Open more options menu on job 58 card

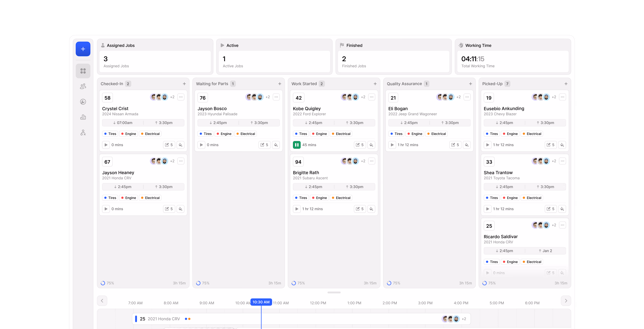[181, 97]
